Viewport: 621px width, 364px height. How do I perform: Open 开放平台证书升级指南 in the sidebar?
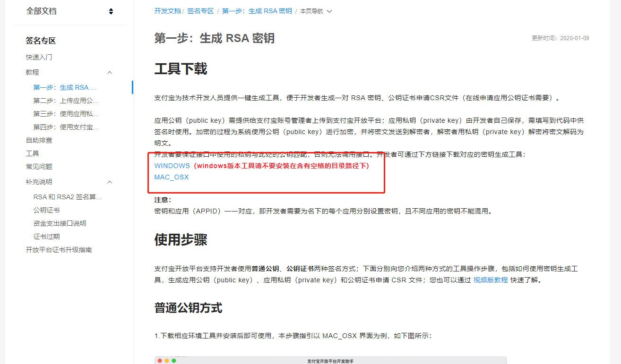click(59, 250)
